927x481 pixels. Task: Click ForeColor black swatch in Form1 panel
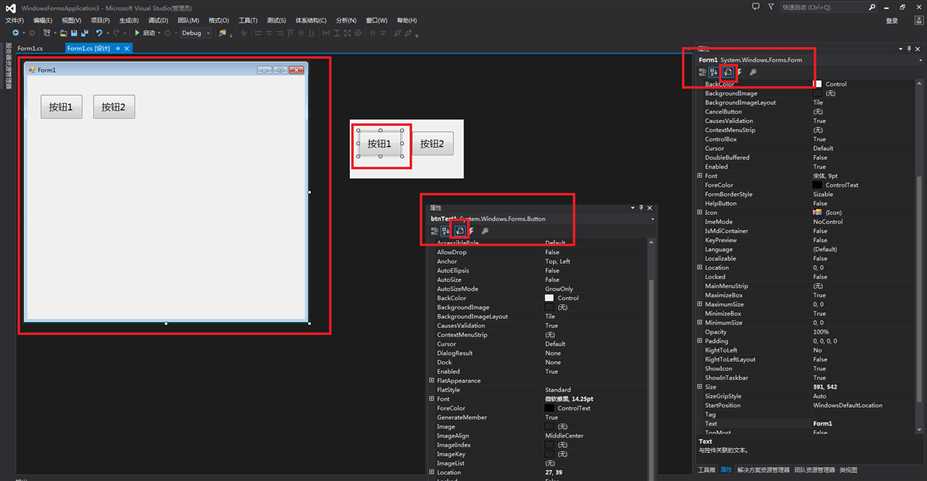click(818, 186)
